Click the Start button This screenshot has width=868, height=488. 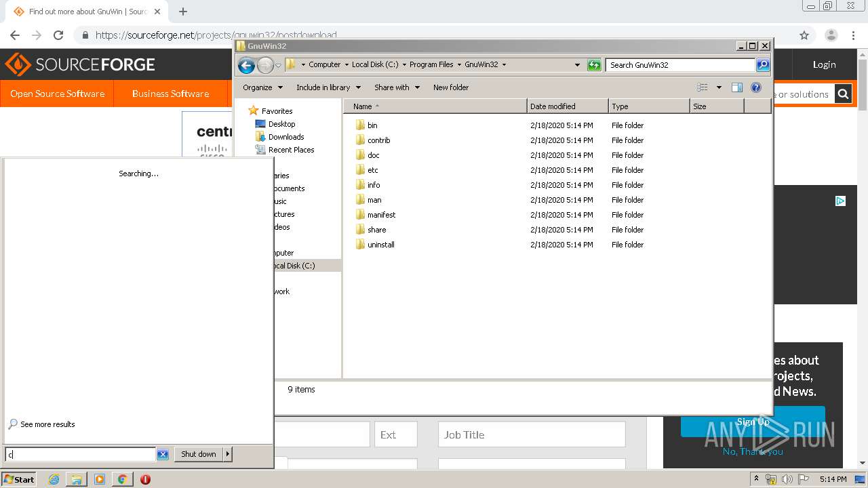tap(19, 479)
